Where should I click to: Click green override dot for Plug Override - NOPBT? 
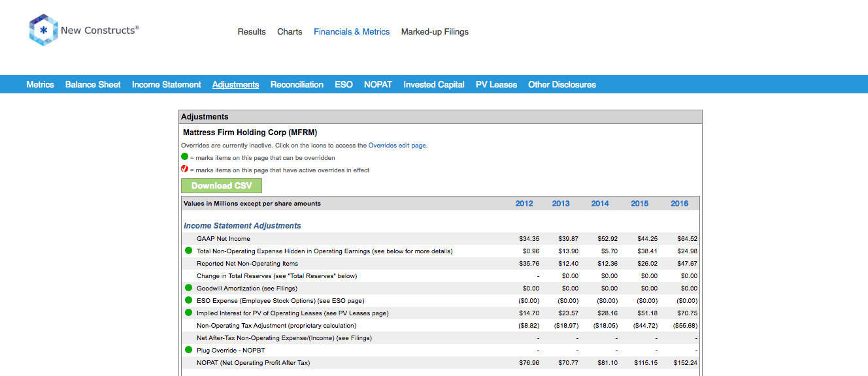188,350
